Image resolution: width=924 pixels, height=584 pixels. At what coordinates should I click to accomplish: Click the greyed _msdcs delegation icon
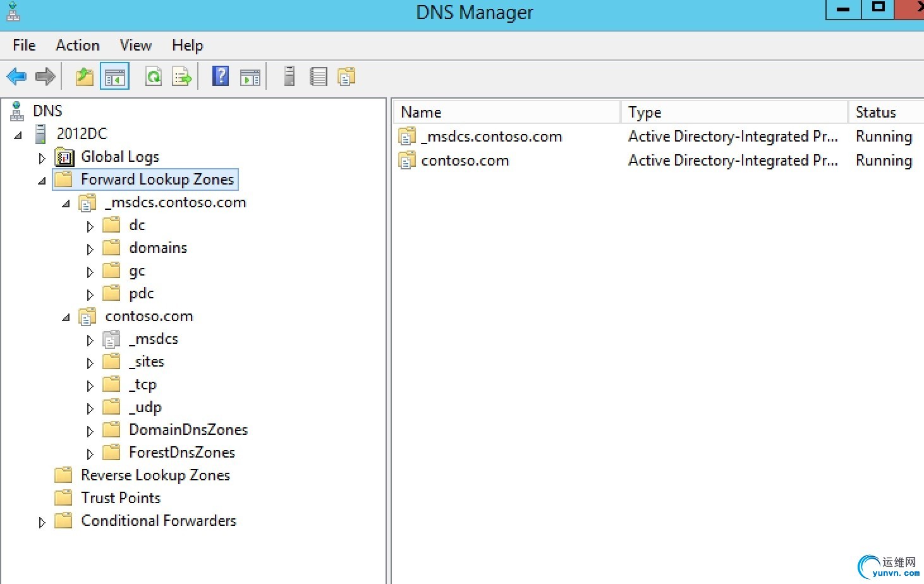(111, 339)
